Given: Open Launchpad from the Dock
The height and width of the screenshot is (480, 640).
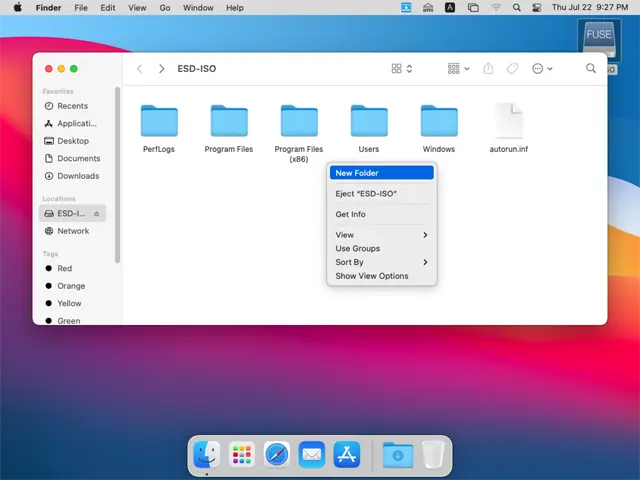Looking at the screenshot, I should pos(242,455).
